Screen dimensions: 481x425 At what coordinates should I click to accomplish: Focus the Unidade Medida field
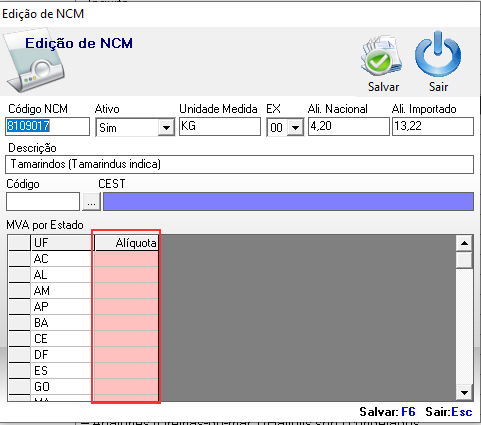[x=220, y=126]
